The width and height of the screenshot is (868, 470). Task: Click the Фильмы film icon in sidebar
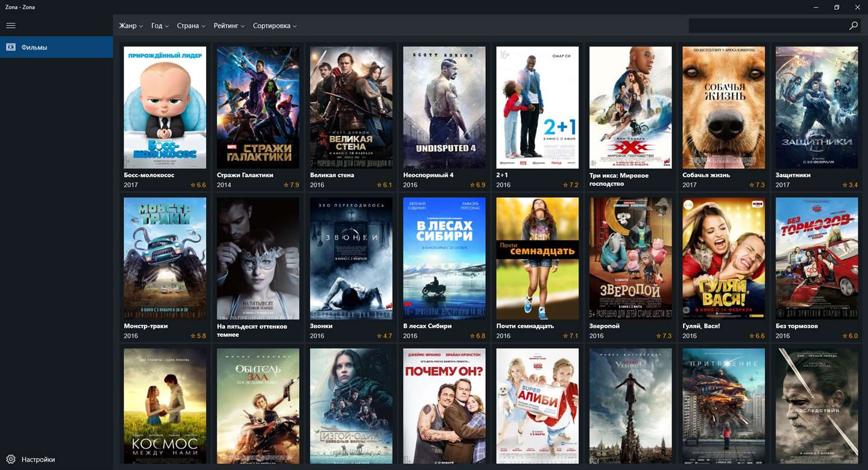pos(11,47)
